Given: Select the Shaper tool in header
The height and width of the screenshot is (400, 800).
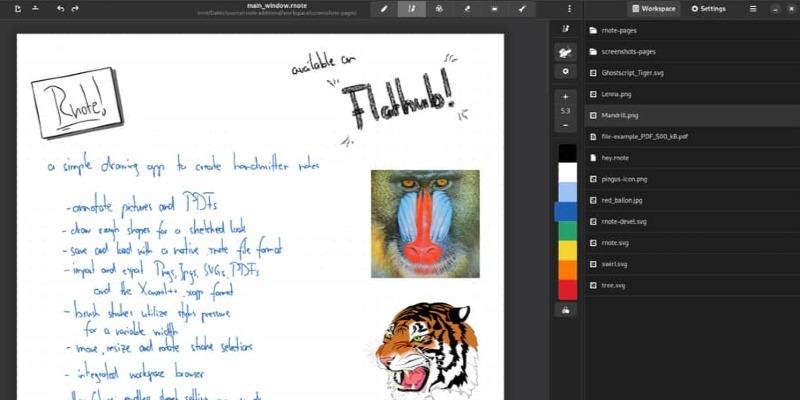Looking at the screenshot, I should point(411,9).
